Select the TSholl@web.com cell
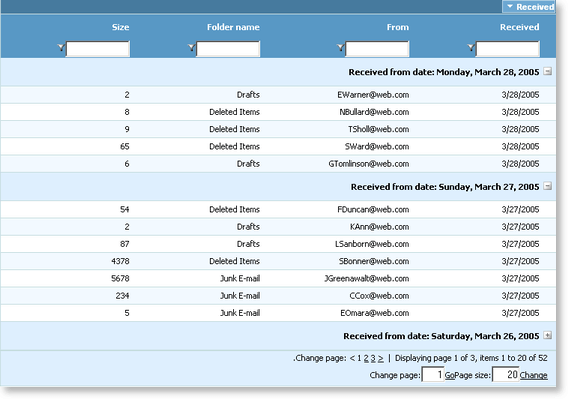Screen dimensions: 568x399 point(379,129)
